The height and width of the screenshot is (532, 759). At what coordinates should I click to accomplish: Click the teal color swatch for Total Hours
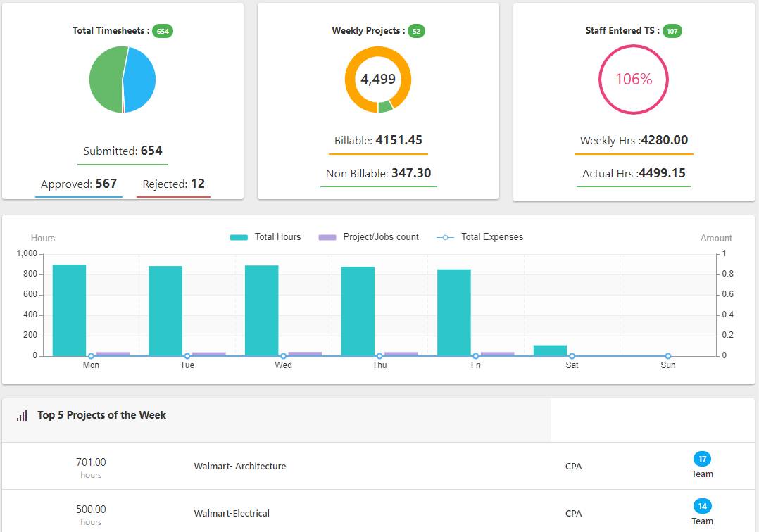(241, 237)
